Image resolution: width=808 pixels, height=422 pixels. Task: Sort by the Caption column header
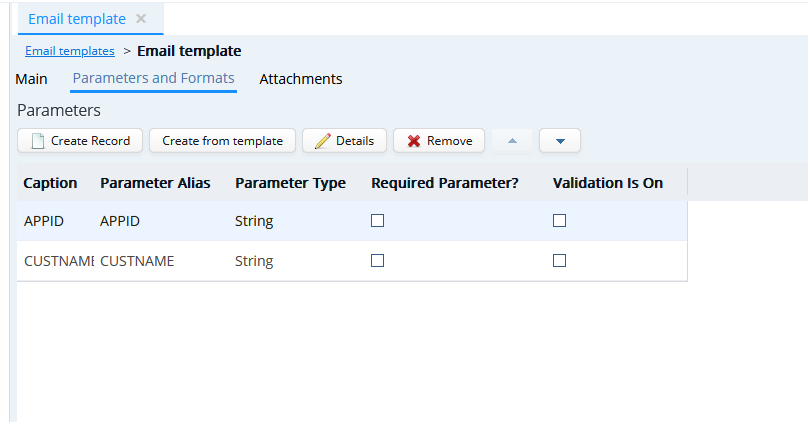coord(50,183)
